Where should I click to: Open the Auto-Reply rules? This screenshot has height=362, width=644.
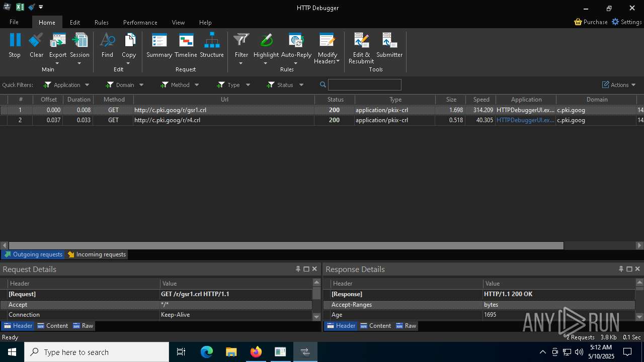point(296,45)
